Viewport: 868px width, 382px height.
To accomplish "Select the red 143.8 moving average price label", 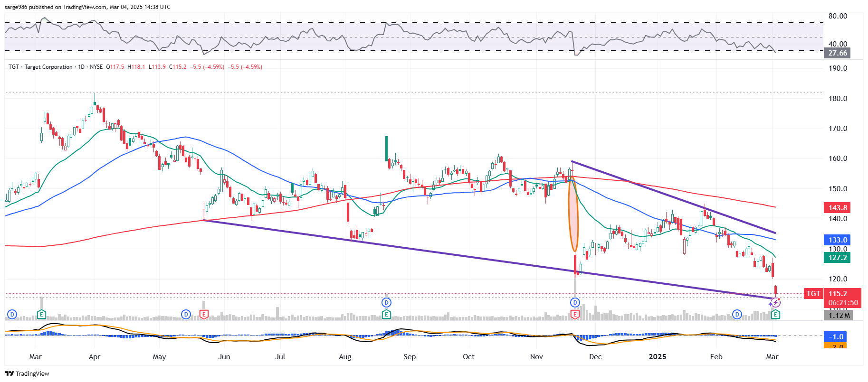I will [x=838, y=207].
